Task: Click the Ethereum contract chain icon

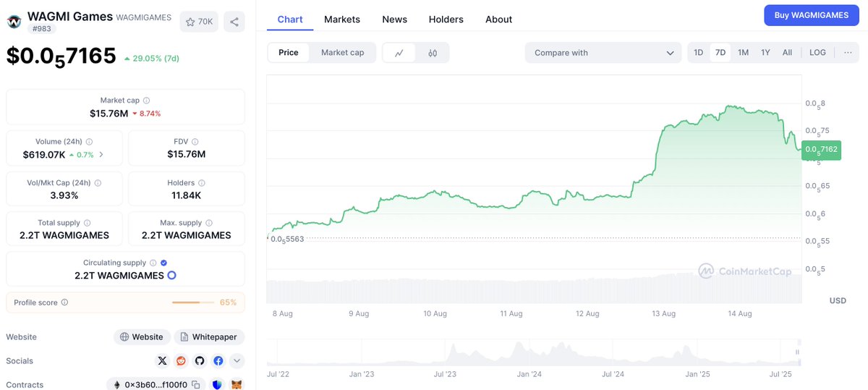Action: point(116,385)
